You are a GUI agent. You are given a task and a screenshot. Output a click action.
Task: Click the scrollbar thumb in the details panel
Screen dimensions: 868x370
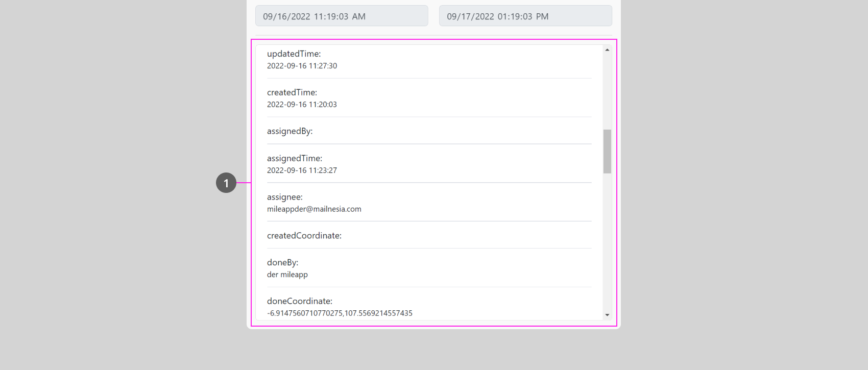(x=607, y=151)
